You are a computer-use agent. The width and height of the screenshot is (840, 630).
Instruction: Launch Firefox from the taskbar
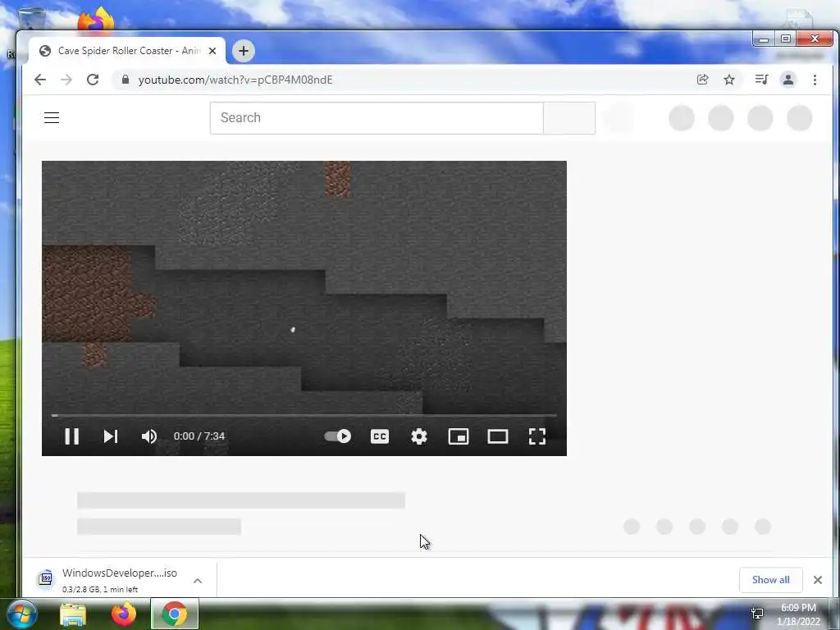(x=124, y=614)
